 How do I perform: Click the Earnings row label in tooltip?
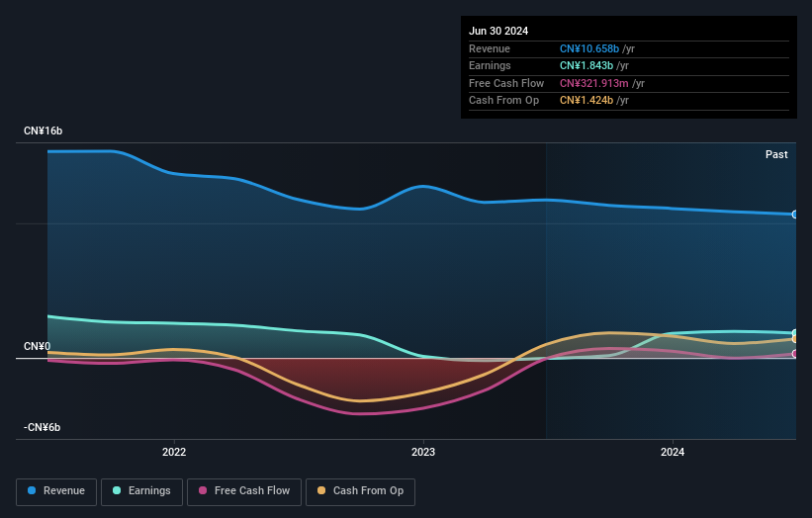[x=490, y=65]
